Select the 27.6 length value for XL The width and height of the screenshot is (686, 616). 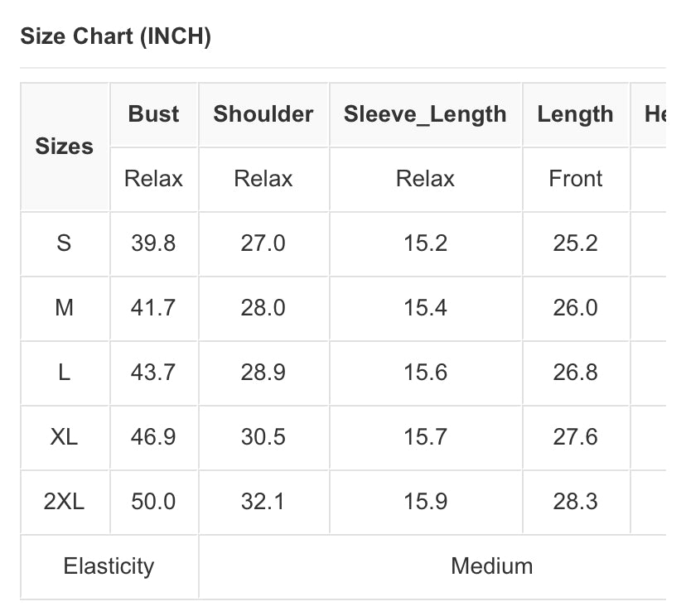coord(575,437)
